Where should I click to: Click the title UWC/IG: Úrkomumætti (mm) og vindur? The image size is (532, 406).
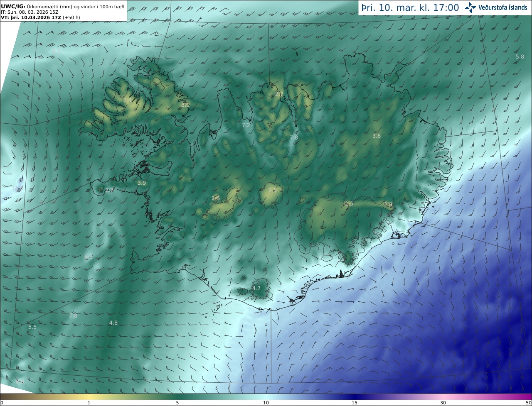pyautogui.click(x=62, y=7)
